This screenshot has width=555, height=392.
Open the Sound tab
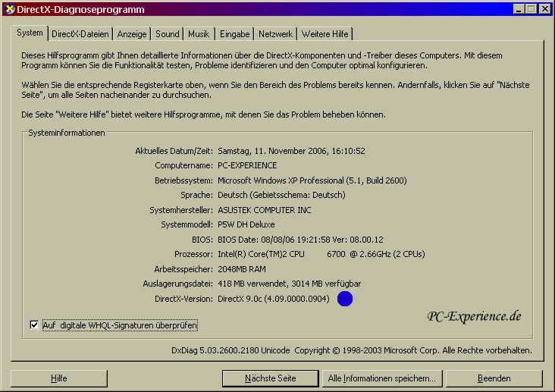[168, 34]
